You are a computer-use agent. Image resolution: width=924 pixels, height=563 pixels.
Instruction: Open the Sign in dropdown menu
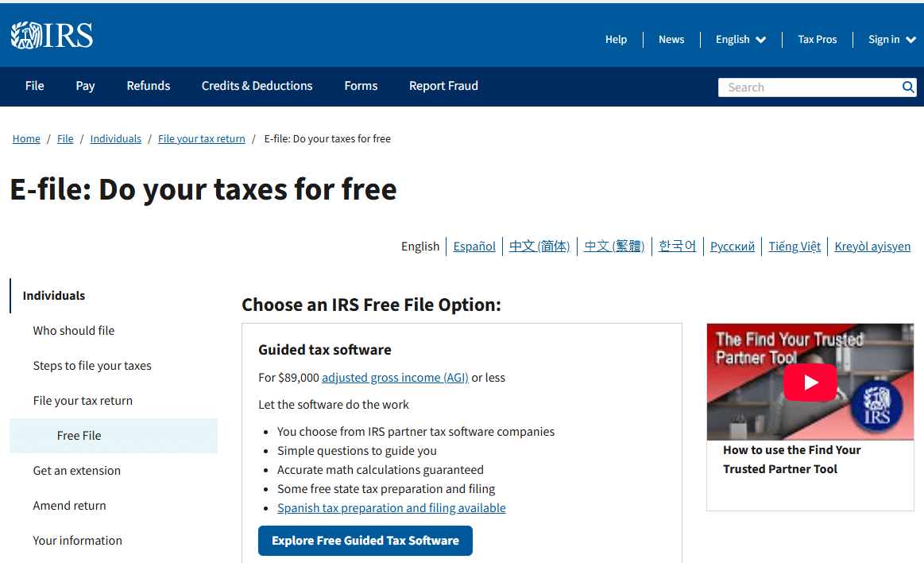pyautogui.click(x=891, y=39)
